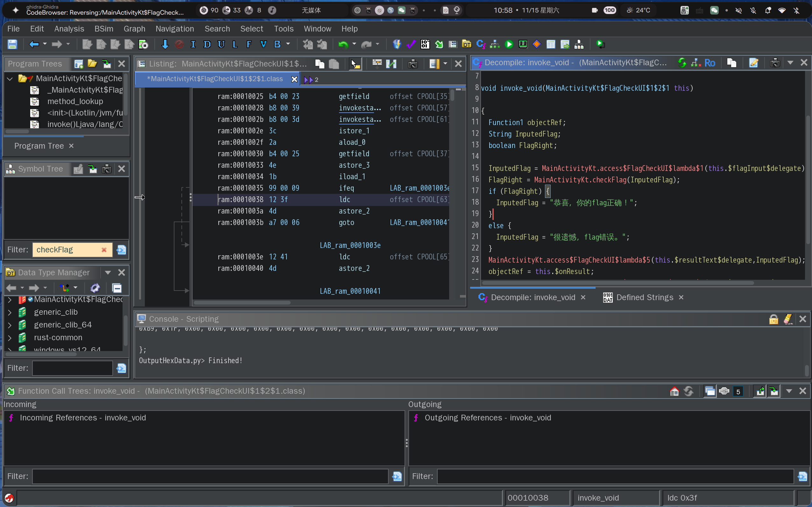
Task: Re-decompile with the green refresh icon
Action: [x=682, y=63]
